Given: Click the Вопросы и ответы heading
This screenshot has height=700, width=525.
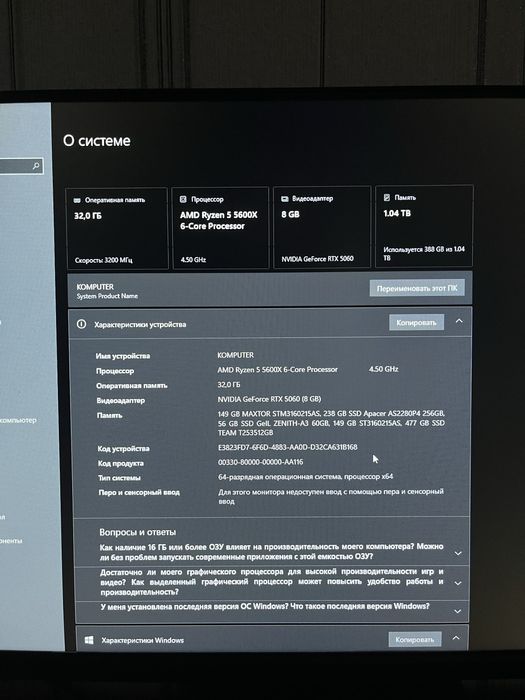Looking at the screenshot, I should (138, 532).
